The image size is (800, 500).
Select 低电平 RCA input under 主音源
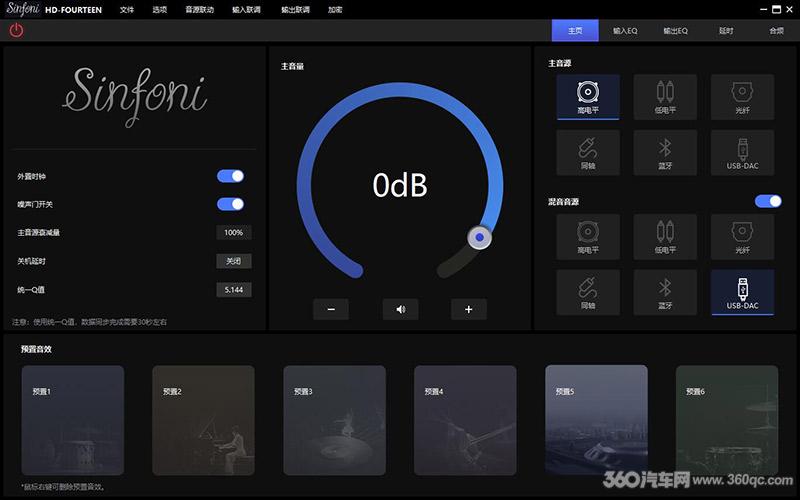click(665, 97)
